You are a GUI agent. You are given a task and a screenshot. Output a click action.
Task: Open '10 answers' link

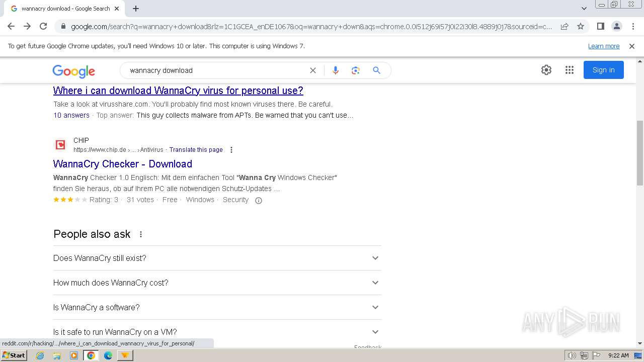pos(71,115)
